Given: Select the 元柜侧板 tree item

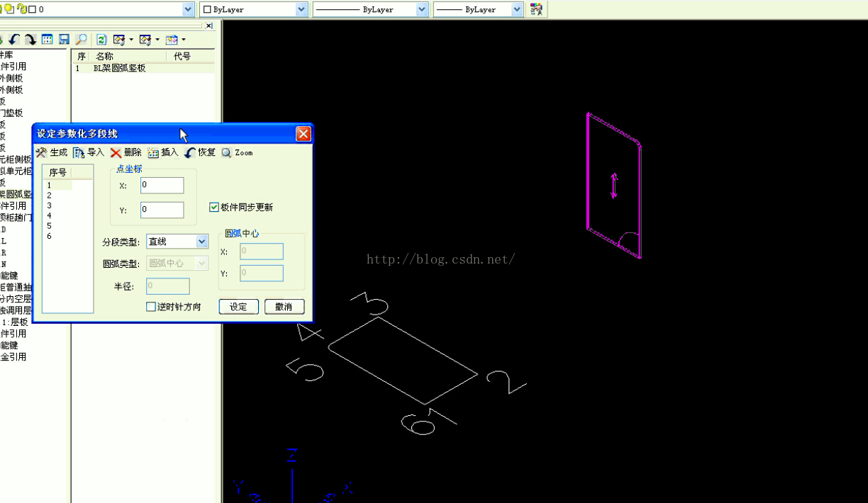Looking at the screenshot, I should (16, 159).
